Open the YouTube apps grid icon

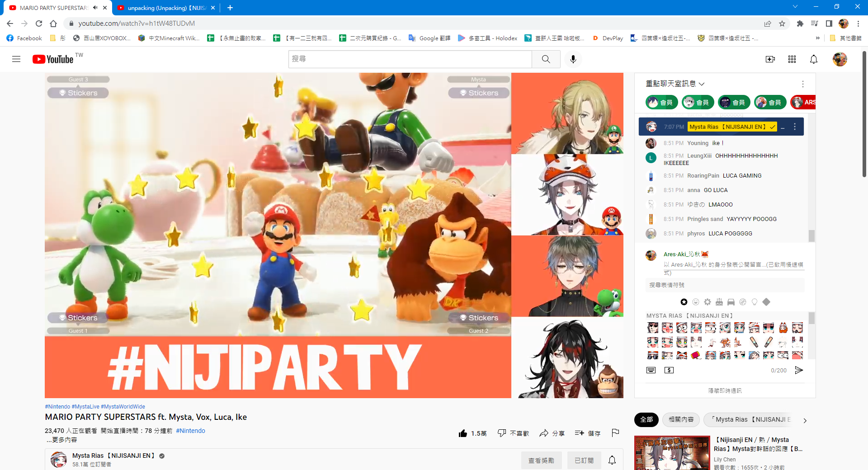point(792,59)
